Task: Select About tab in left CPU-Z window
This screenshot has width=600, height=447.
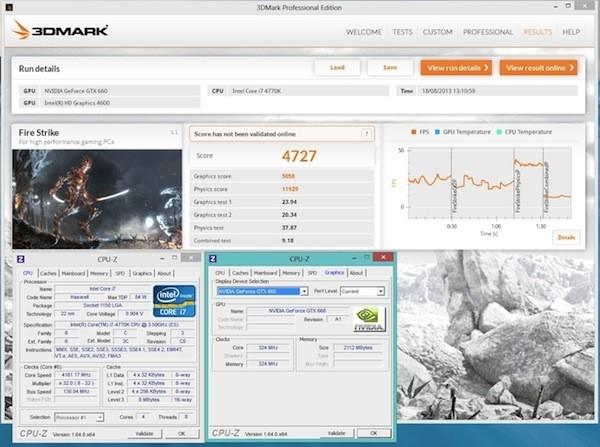Action: click(x=164, y=273)
